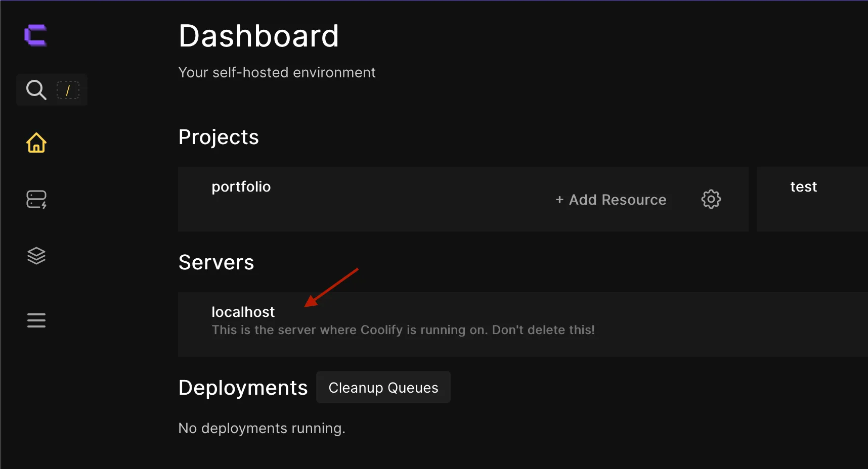
Task: Open Servers icon in sidebar
Action: [36, 199]
